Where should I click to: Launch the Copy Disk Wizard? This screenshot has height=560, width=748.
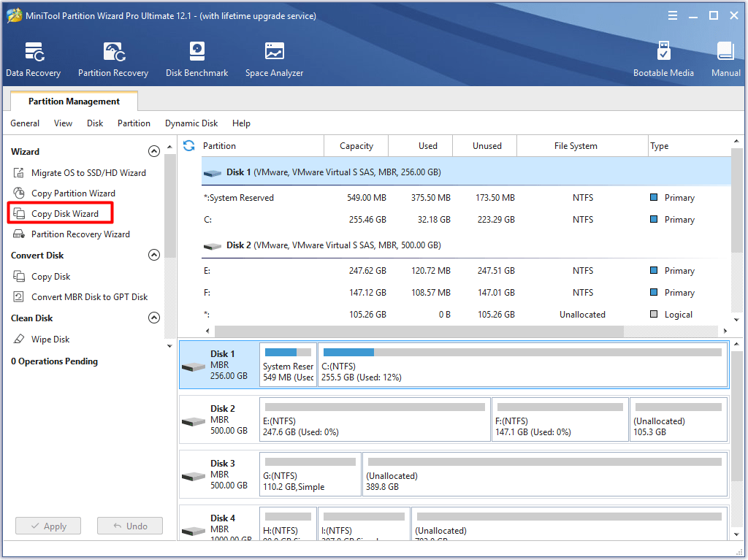65,212
